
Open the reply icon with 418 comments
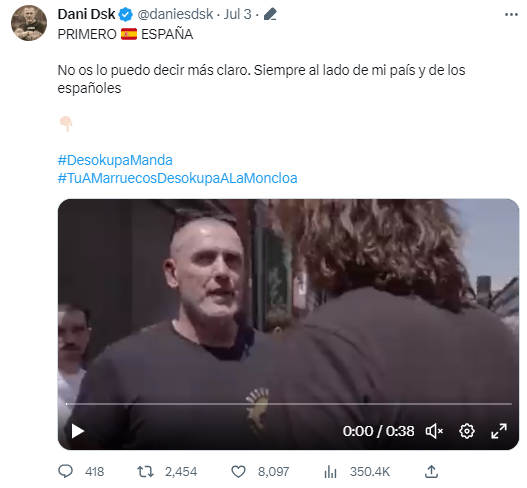[x=66, y=471]
